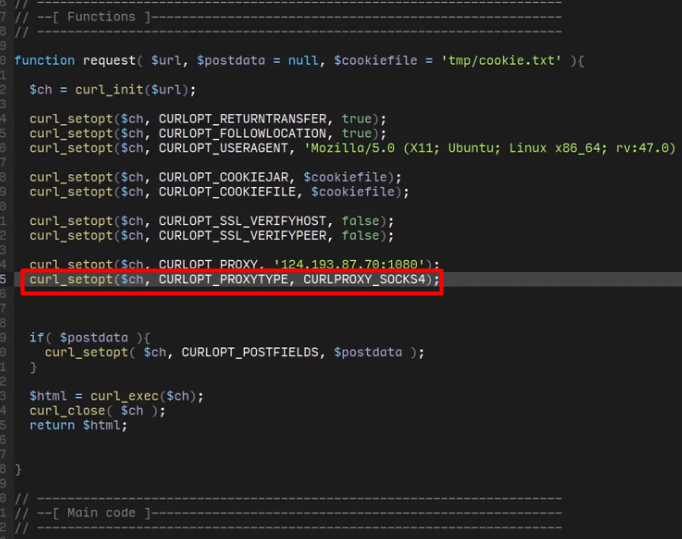The image size is (682, 539).
Task: Select the CURLOPT_COOKIEJAR option
Action: [x=224, y=177]
